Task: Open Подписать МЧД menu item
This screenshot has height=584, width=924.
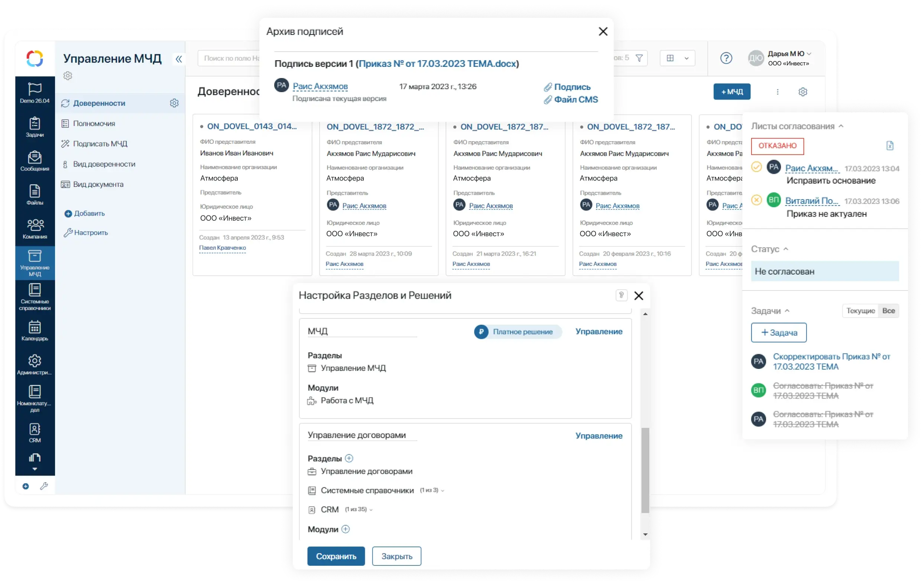Action: point(100,143)
